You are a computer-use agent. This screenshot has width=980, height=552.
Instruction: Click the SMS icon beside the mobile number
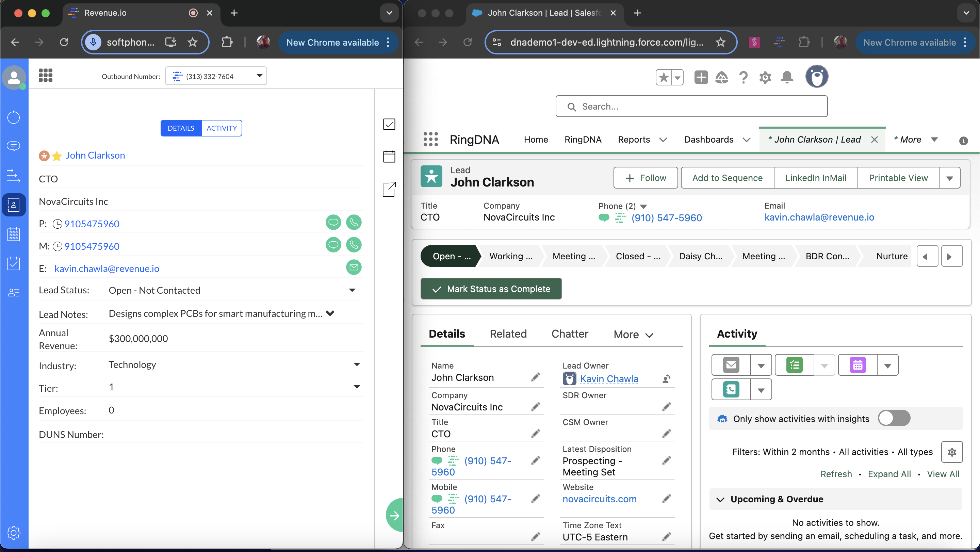pyautogui.click(x=333, y=245)
